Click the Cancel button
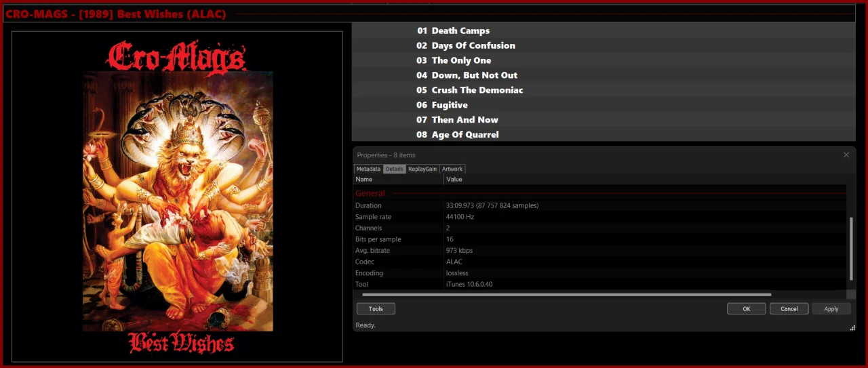 789,308
